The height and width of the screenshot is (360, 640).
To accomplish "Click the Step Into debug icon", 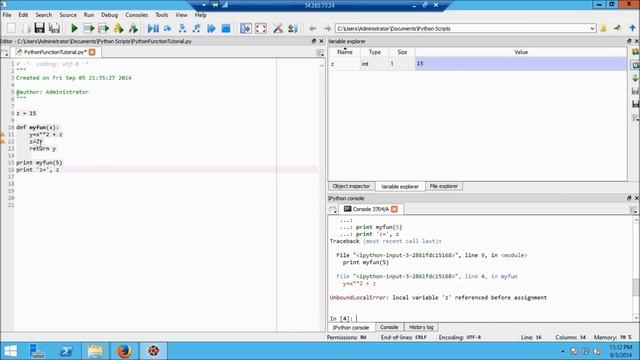I will (x=182, y=28).
